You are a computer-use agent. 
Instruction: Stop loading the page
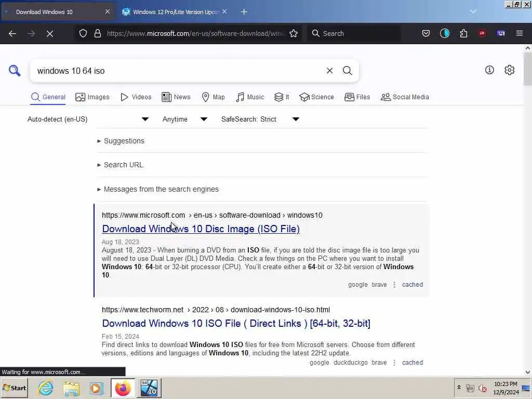49,33
